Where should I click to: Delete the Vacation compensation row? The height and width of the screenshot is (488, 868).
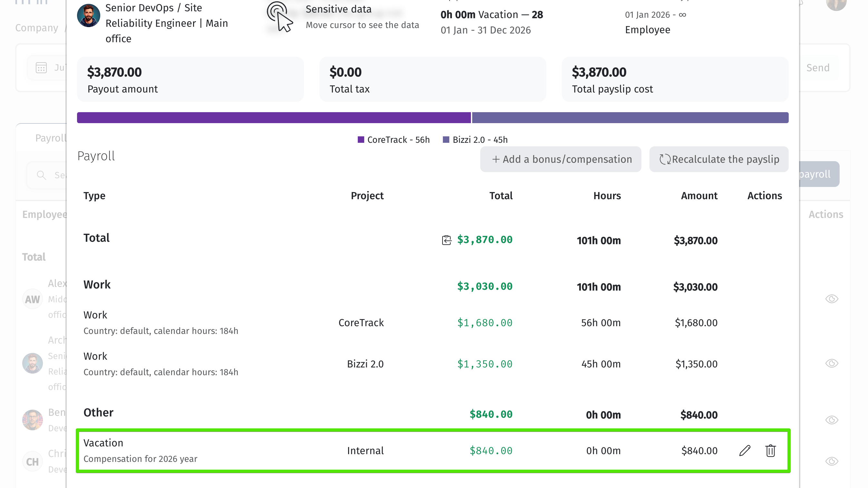(x=770, y=451)
